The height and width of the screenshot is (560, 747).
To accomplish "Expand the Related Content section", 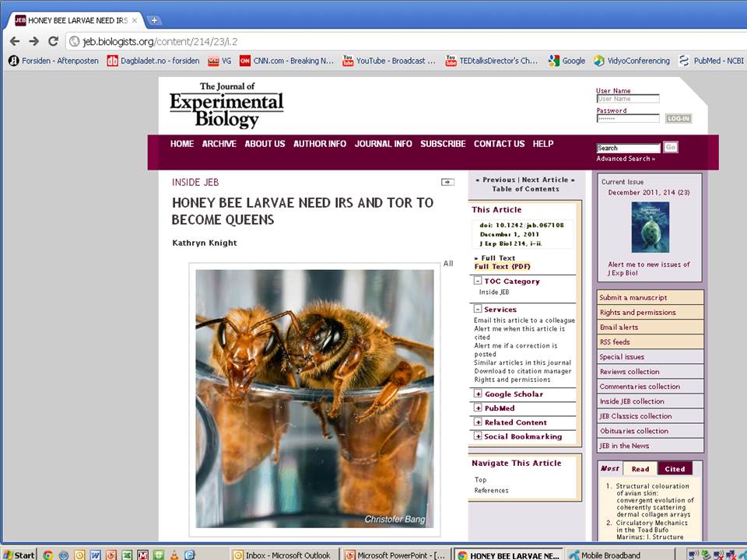I will click(478, 422).
